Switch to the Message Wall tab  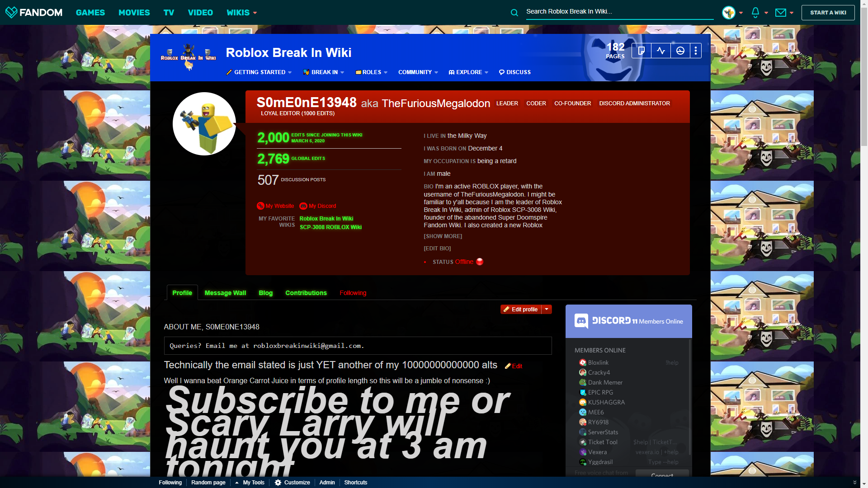(x=225, y=293)
